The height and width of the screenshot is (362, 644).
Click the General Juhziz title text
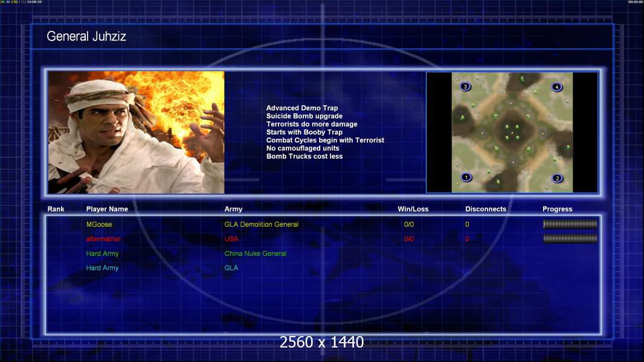(86, 36)
